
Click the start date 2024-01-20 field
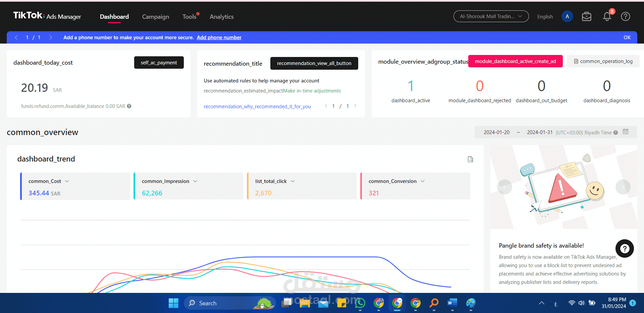click(497, 132)
